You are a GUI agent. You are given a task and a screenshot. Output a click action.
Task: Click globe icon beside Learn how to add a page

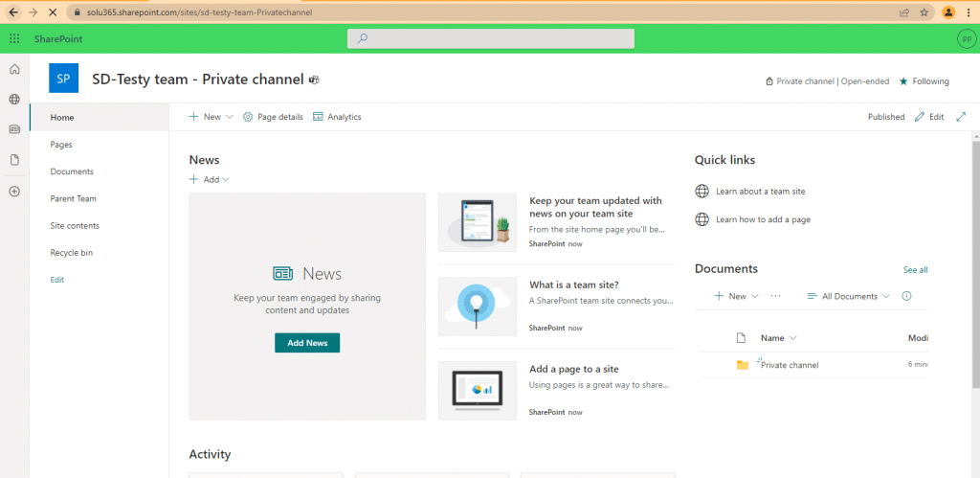pos(702,219)
